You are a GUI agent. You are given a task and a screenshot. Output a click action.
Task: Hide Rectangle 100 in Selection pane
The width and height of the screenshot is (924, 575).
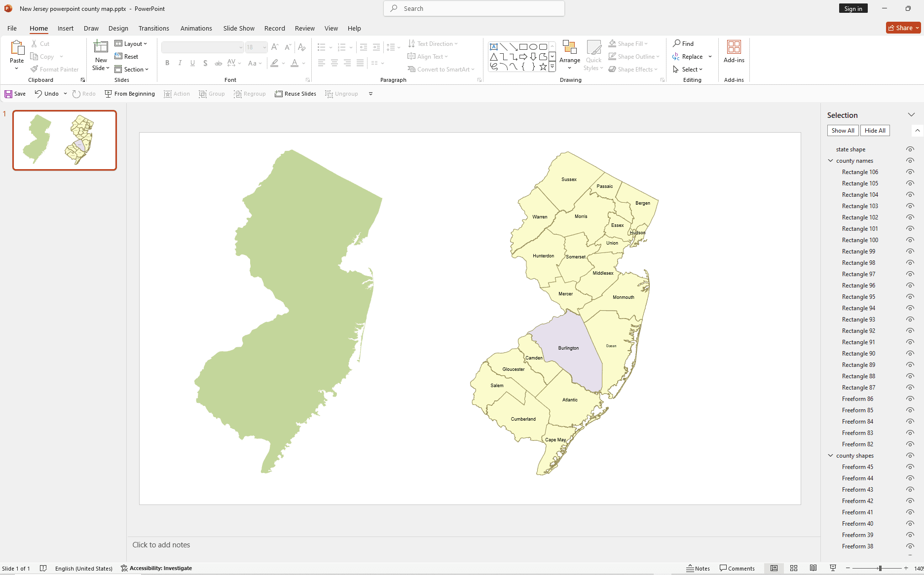coord(910,240)
